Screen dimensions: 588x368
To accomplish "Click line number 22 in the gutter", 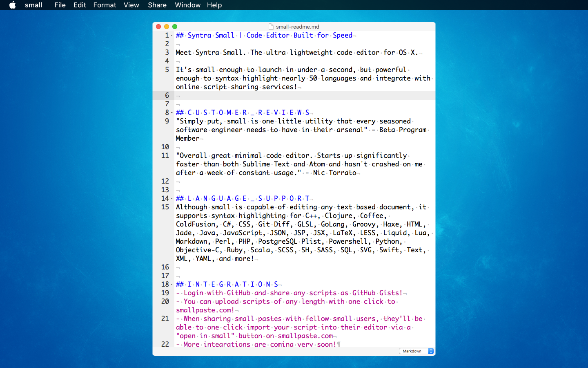I will [165, 344].
